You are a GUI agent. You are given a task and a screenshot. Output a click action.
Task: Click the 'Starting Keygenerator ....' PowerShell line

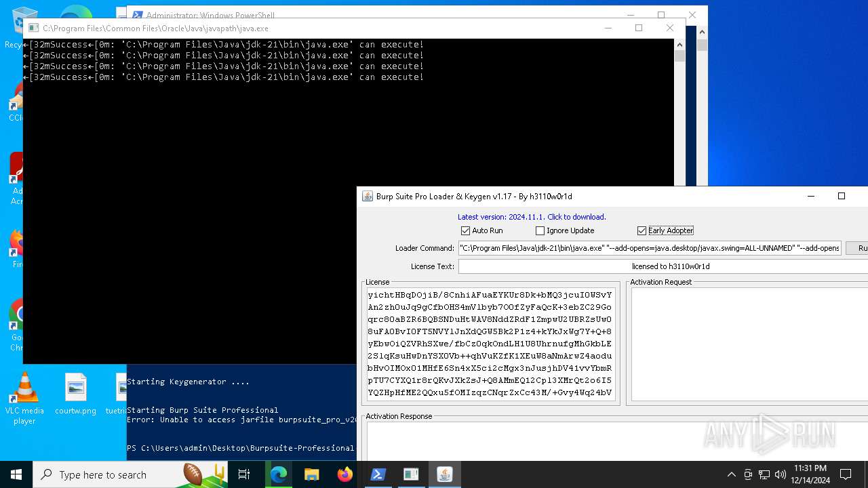188,382
